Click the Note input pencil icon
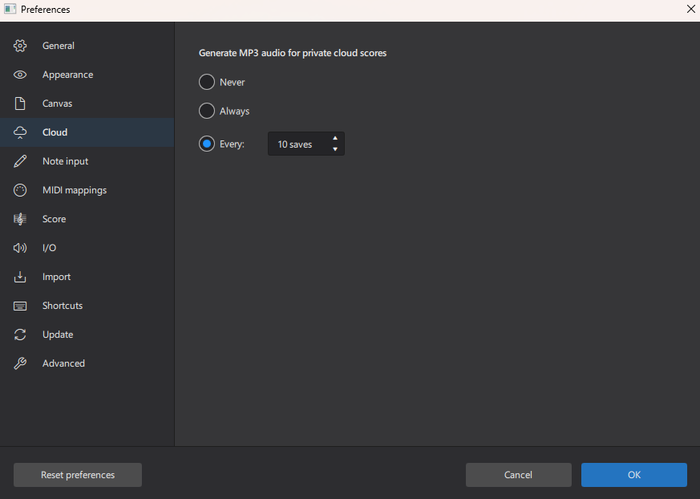The height and width of the screenshot is (499, 700). pos(20,161)
